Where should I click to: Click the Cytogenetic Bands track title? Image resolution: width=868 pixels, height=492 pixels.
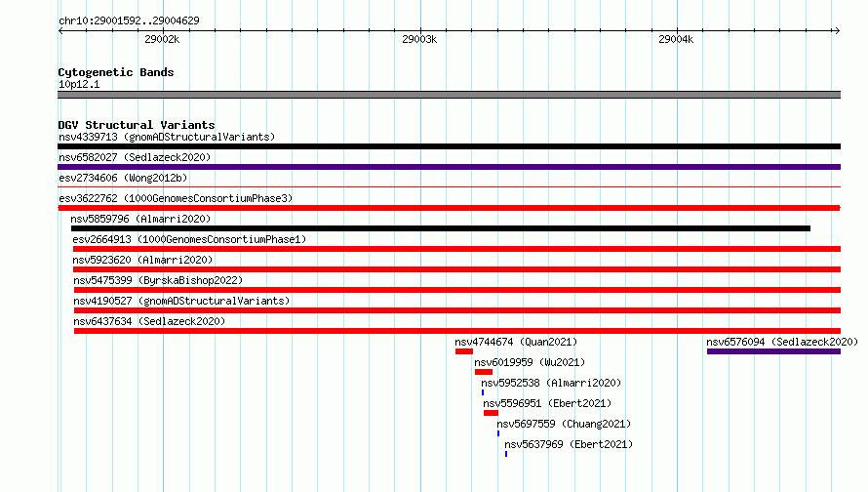coord(116,72)
